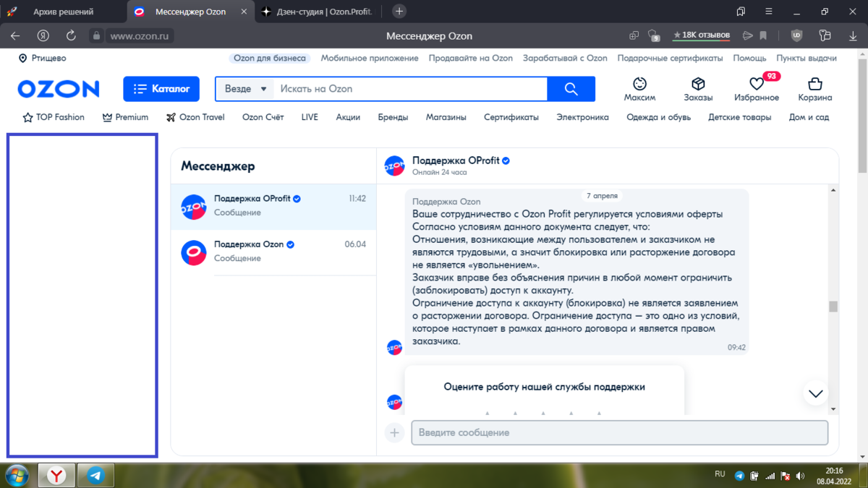Open the Поддержка OProfit conversation
Viewport: 868px width, 488px height.
(x=273, y=206)
